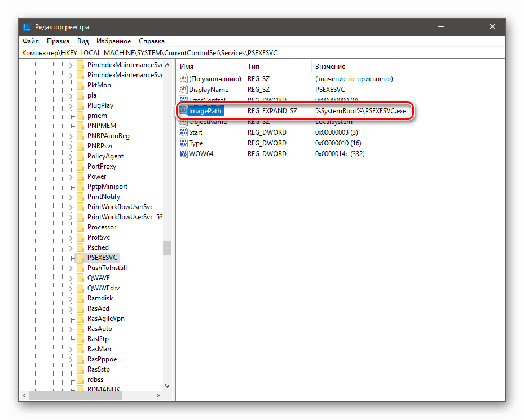Screen dimensions: 524x420
Task: Open the Файл menu
Action: (31, 41)
